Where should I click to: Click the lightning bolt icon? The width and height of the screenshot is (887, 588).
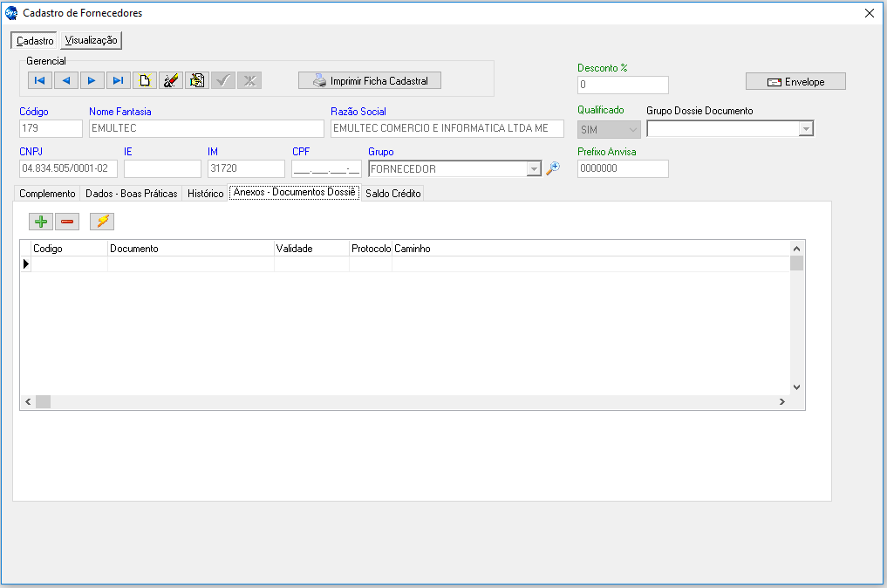(102, 222)
